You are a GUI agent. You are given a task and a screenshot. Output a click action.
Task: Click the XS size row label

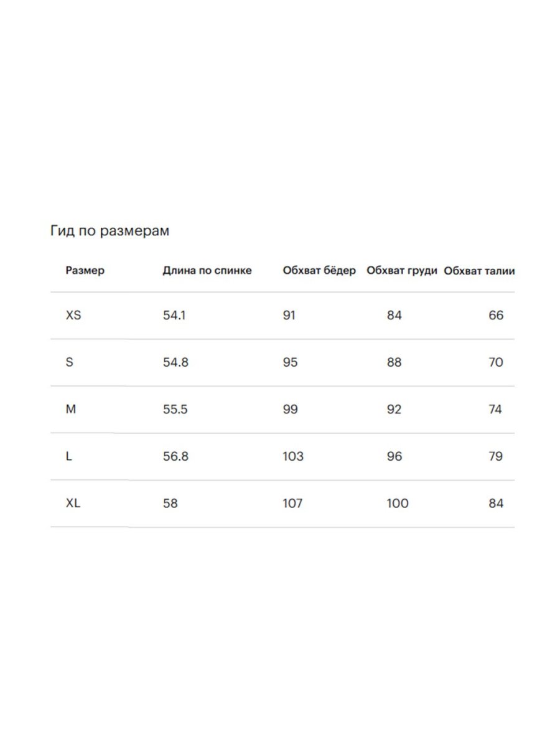point(73,316)
